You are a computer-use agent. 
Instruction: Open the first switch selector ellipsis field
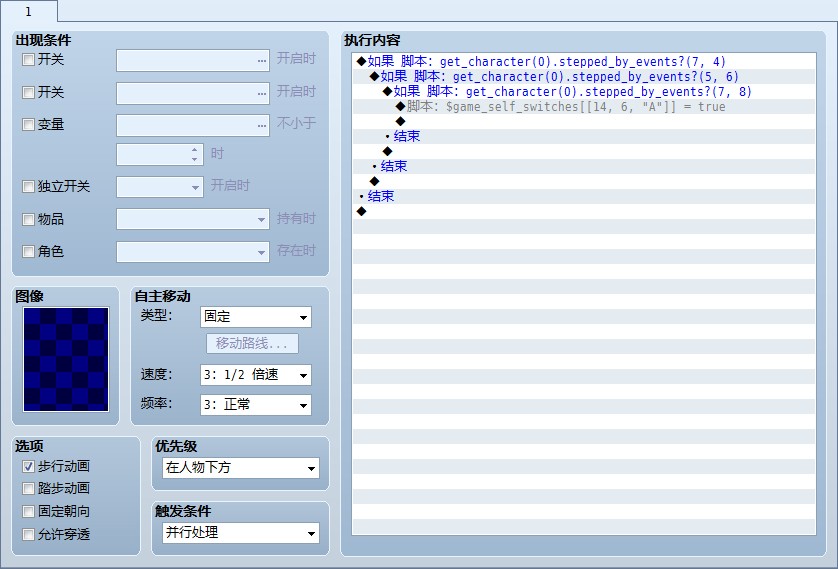[x=193, y=60]
